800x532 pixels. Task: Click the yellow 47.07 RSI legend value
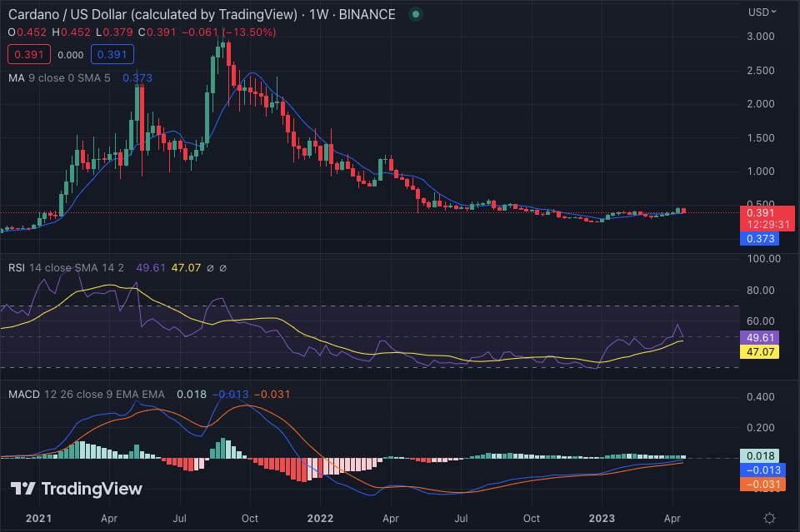[186, 267]
